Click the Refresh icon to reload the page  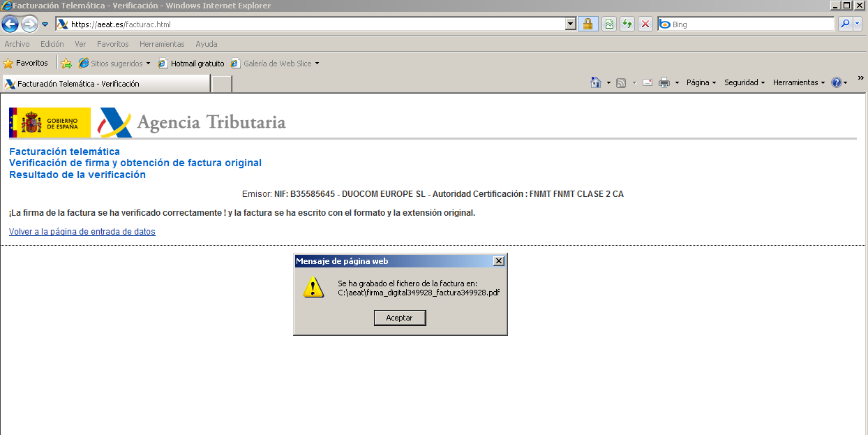[627, 23]
